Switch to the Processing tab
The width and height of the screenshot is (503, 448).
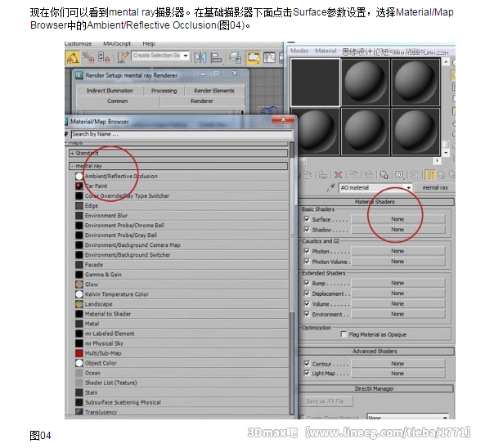tap(164, 91)
